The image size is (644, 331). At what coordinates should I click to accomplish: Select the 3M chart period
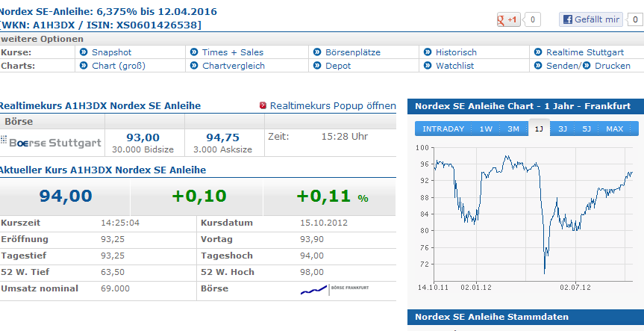513,129
